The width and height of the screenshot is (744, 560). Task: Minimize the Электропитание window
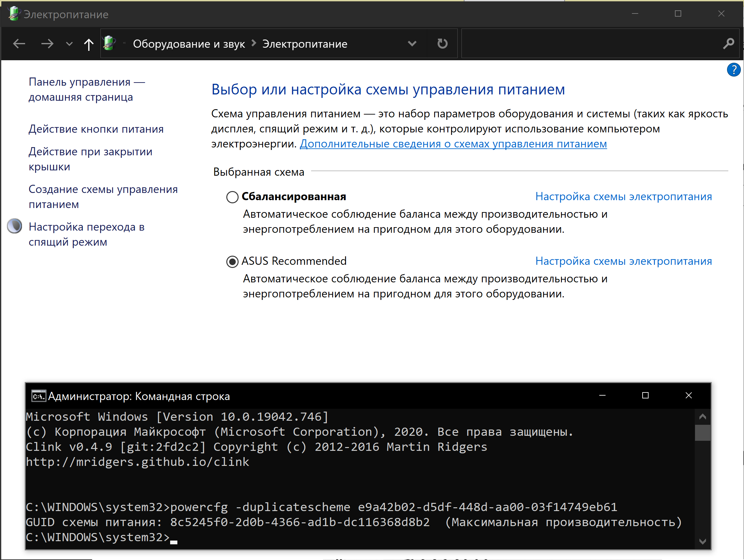pos(635,14)
